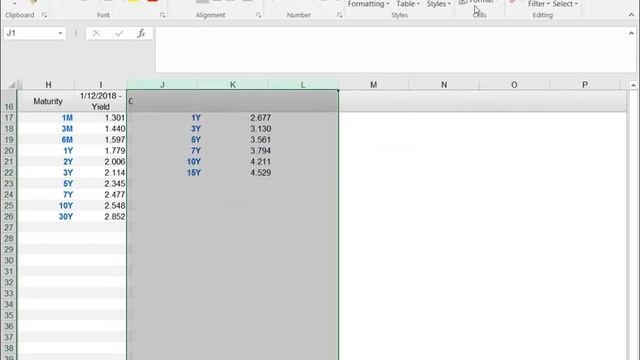Select column P header

point(585,84)
